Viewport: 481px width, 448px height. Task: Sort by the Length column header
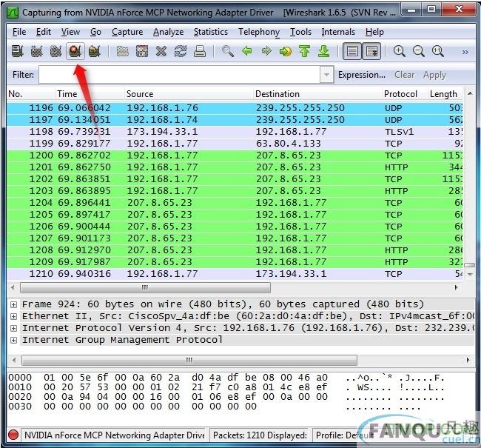pyautogui.click(x=445, y=93)
